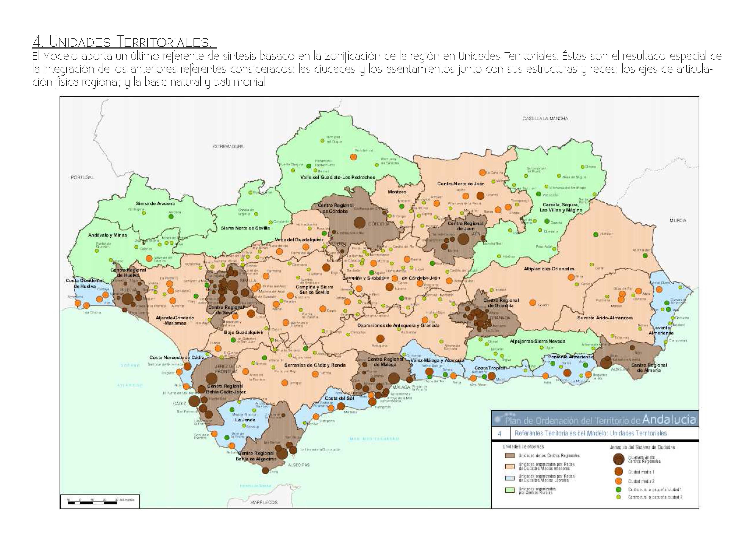
Task: Click the green Aracena marker
Action: [x=171, y=217]
